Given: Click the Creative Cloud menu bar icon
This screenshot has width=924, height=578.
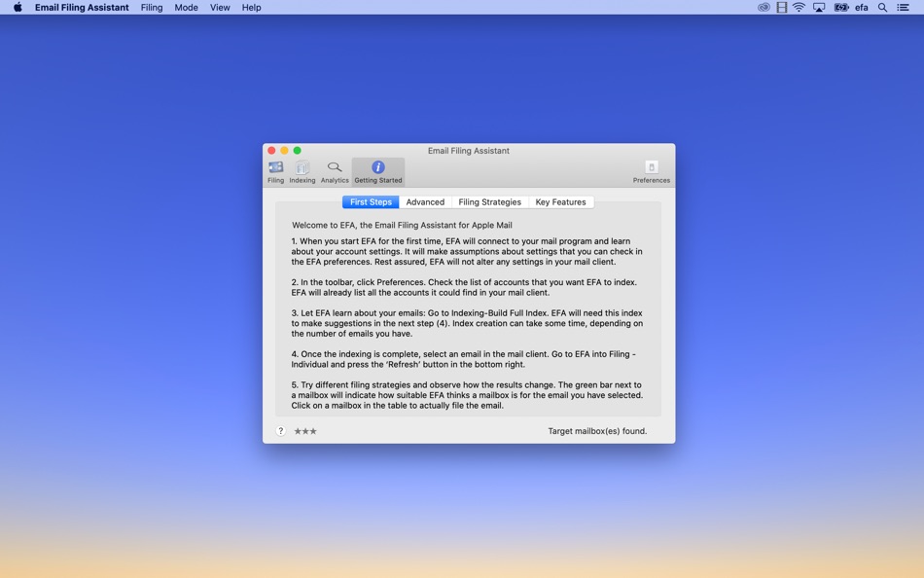Looking at the screenshot, I should (764, 7).
